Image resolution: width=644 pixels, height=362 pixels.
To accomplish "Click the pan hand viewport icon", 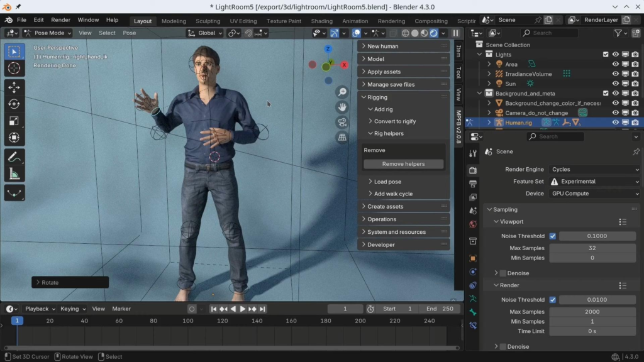I will pyautogui.click(x=342, y=107).
